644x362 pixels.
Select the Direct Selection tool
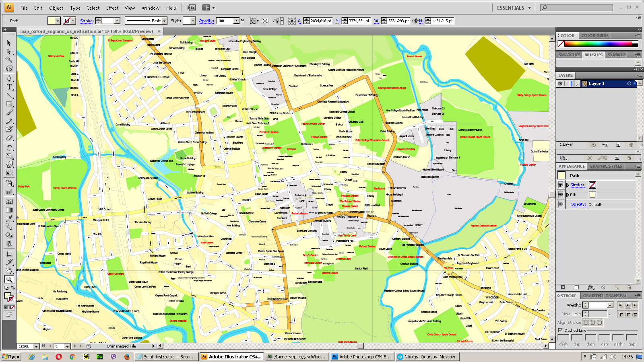point(9,51)
